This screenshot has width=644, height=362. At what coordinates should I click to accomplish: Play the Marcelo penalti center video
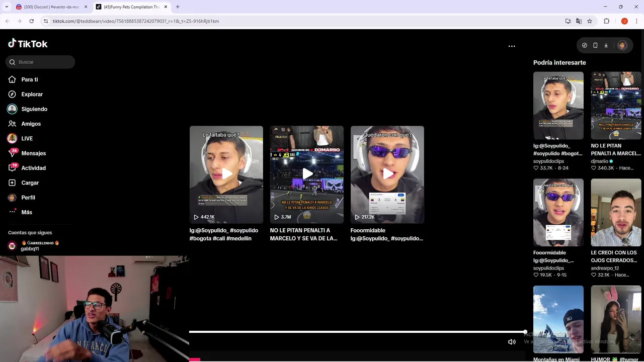point(307,174)
